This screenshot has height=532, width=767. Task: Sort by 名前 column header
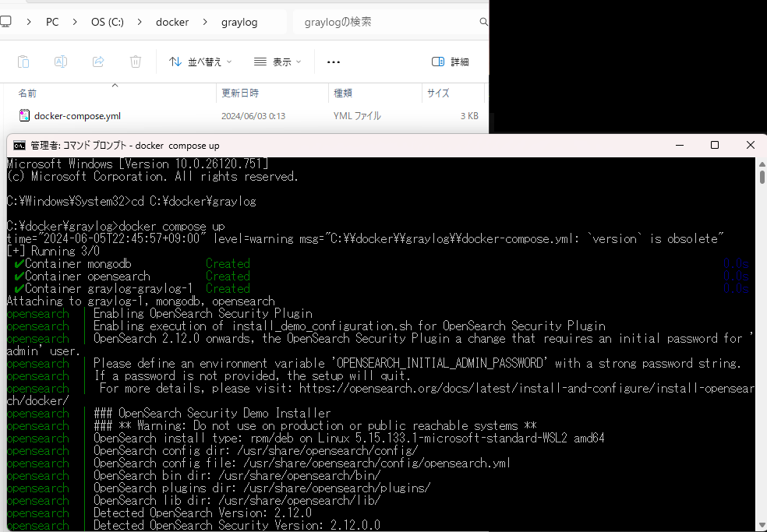27,93
